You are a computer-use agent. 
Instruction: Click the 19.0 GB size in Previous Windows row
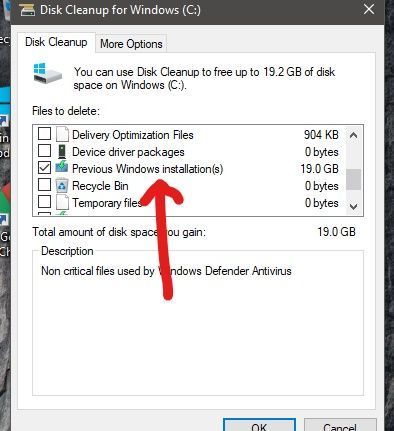click(x=320, y=169)
